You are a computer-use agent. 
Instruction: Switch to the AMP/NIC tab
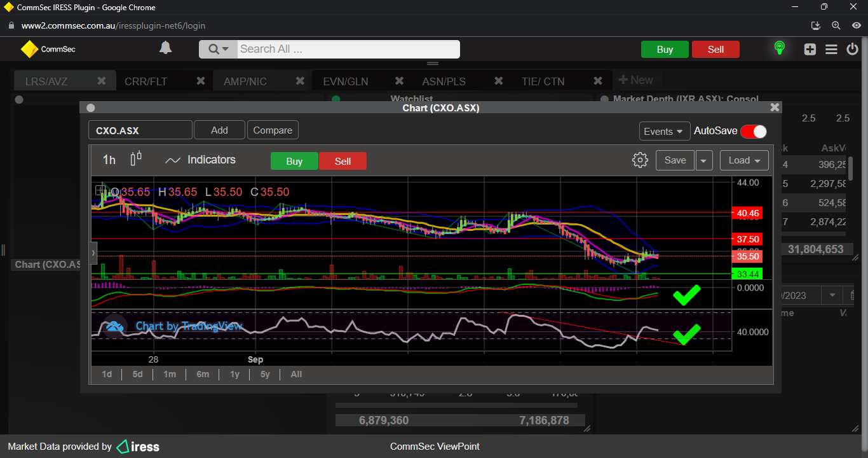pos(245,81)
